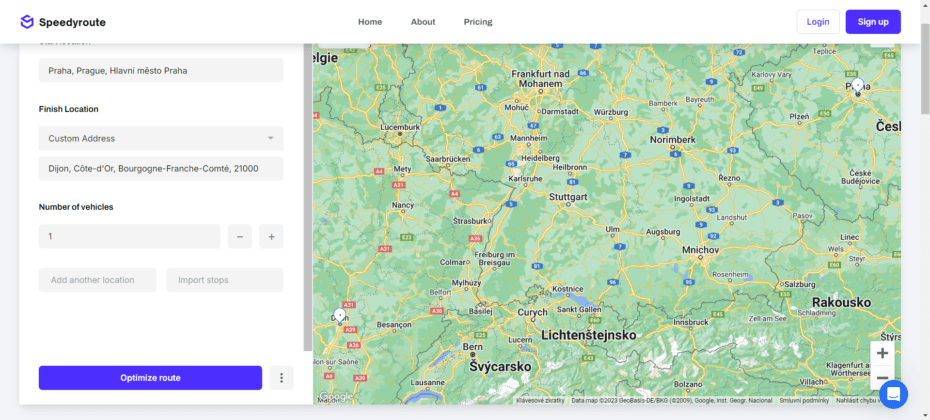This screenshot has height=420, width=930.
Task: Increase number of vehicles with plus
Action: (x=271, y=237)
